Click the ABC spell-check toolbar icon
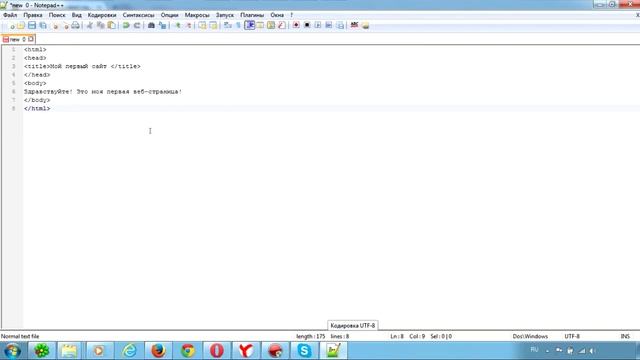The image size is (640, 360). 354,25
